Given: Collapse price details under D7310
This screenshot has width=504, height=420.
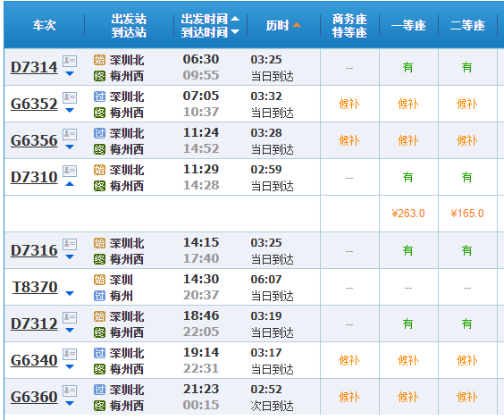Looking at the screenshot, I should [x=70, y=184].
